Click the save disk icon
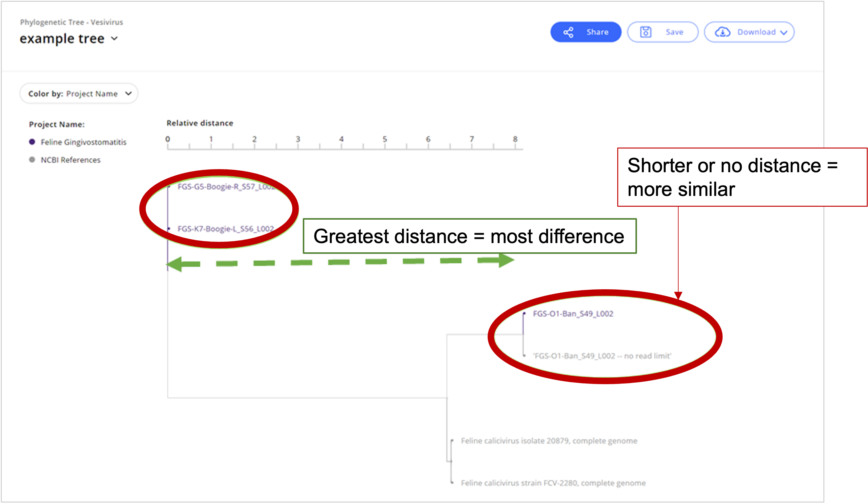 coord(646,32)
